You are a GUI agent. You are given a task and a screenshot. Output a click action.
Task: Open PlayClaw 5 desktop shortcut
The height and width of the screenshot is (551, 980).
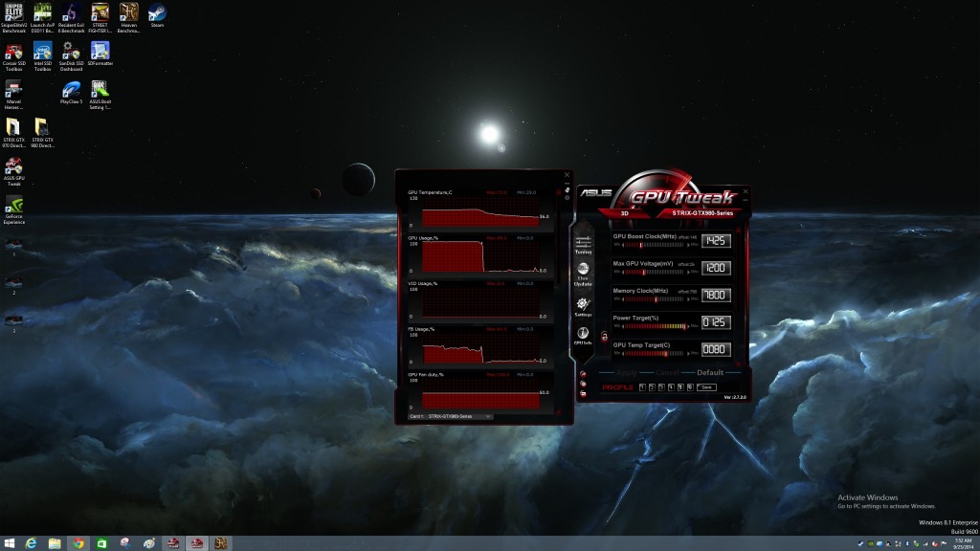71,92
